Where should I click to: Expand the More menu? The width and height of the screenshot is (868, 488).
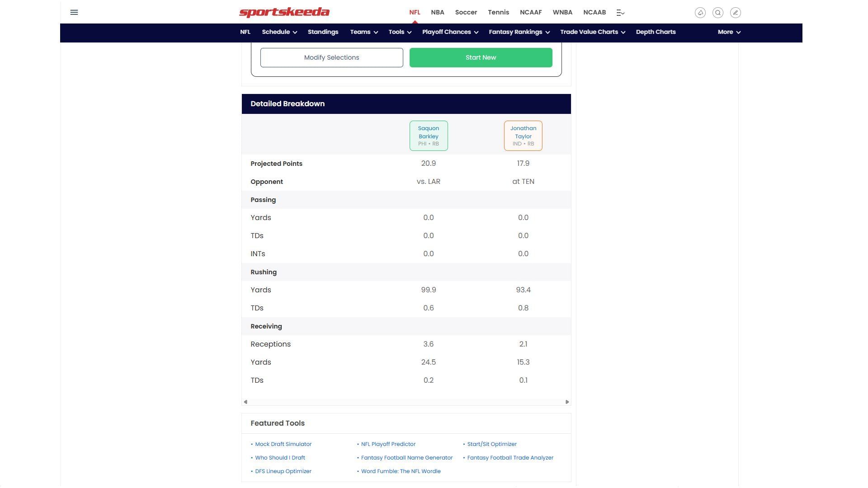[728, 32]
